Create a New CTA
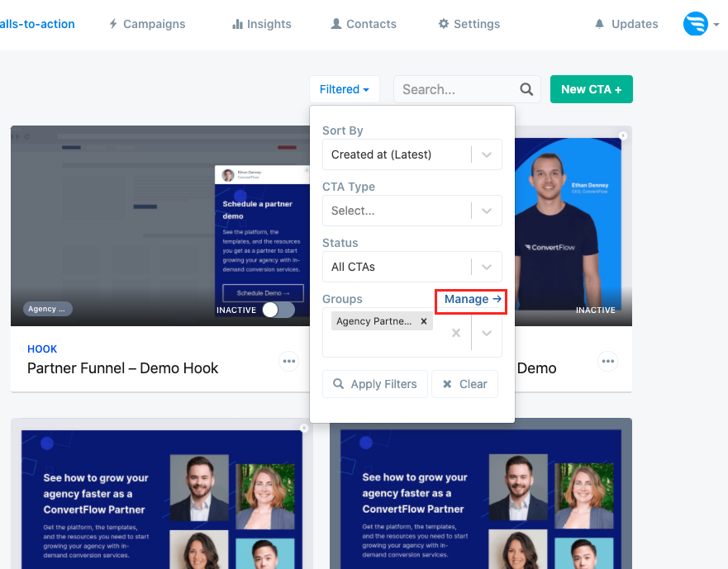The height and width of the screenshot is (569, 728). tap(592, 89)
